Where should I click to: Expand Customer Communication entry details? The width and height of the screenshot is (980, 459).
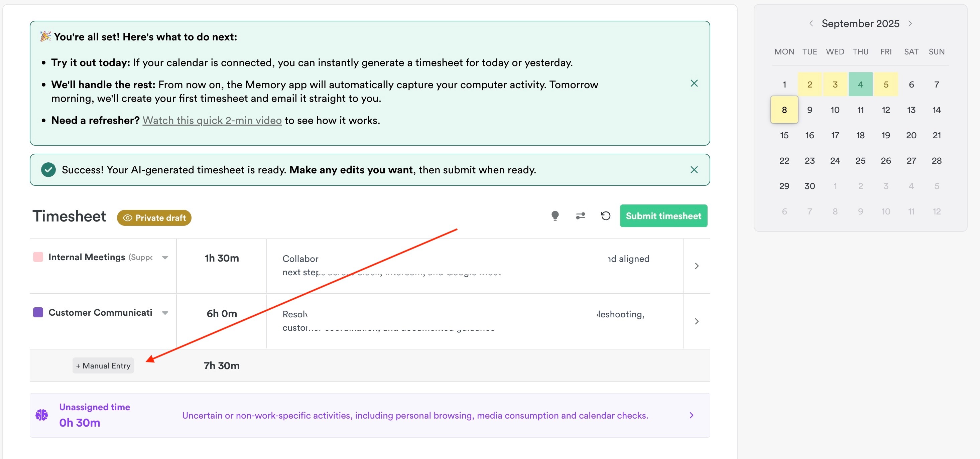[x=697, y=321]
